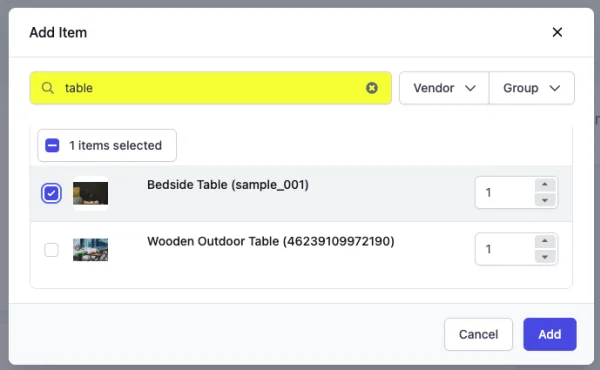600x370 pixels.
Task: Click the Bedside Table quantity field
Action: 505,192
